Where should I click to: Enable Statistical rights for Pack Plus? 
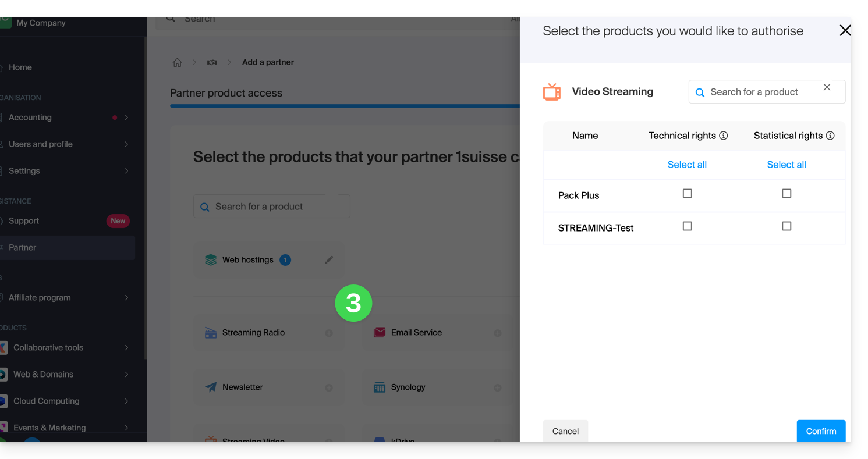pyautogui.click(x=786, y=194)
